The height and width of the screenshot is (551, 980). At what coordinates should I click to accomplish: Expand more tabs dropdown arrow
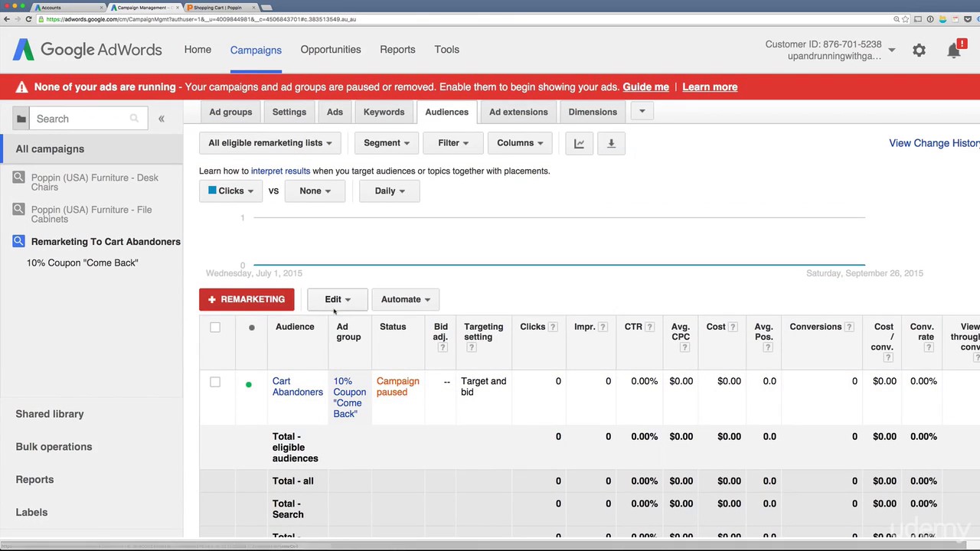[642, 112]
